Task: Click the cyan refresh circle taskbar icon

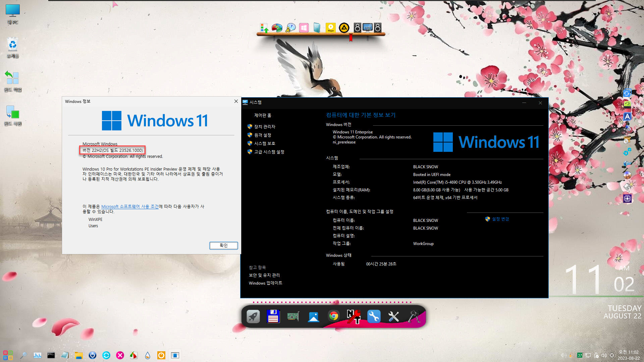Action: [x=106, y=355]
